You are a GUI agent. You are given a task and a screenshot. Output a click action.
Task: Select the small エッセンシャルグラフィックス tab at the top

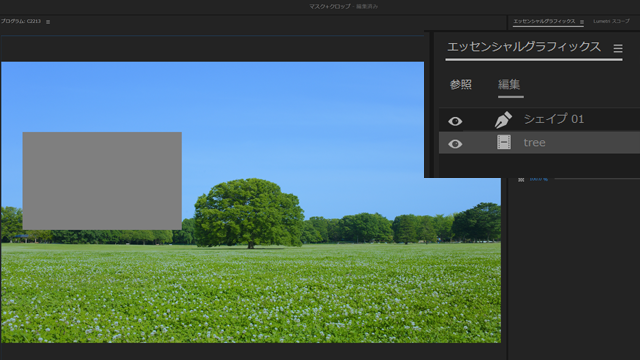click(x=544, y=21)
